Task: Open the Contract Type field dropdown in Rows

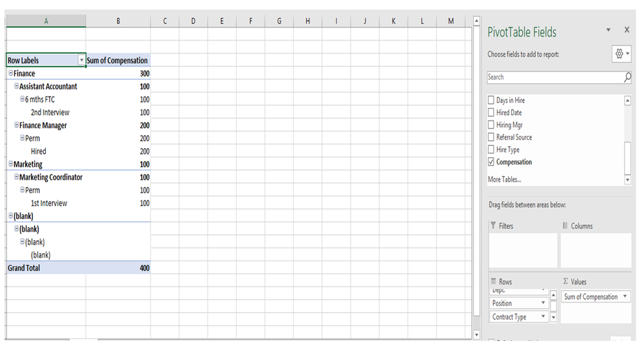Action: click(x=543, y=316)
